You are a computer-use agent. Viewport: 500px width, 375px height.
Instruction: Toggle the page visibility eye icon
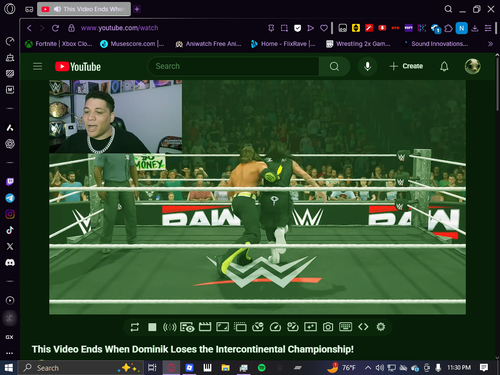tap(187, 327)
